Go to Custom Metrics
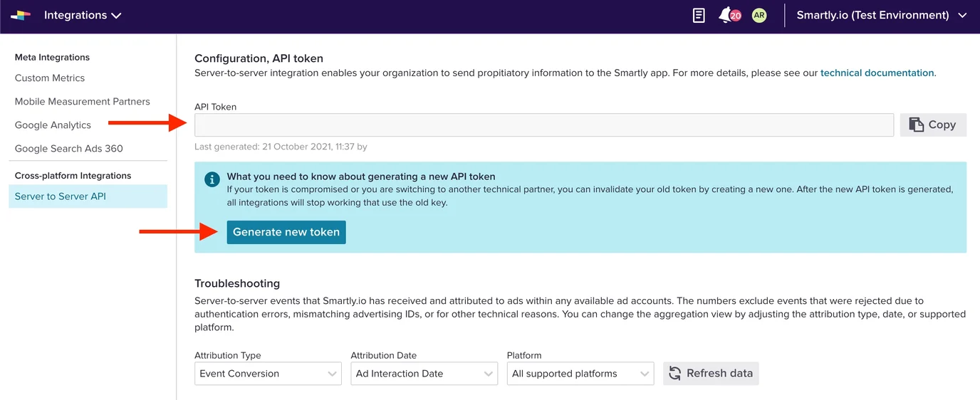The height and width of the screenshot is (400, 980). point(50,78)
